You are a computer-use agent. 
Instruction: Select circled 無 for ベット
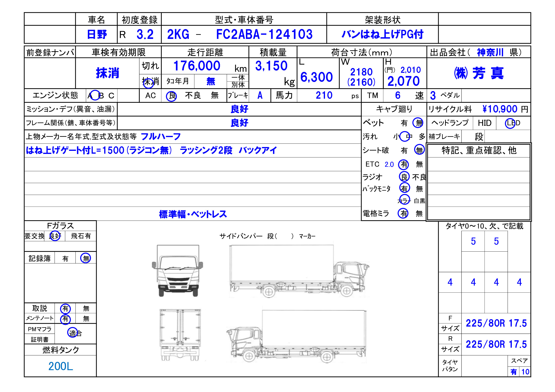418,123
